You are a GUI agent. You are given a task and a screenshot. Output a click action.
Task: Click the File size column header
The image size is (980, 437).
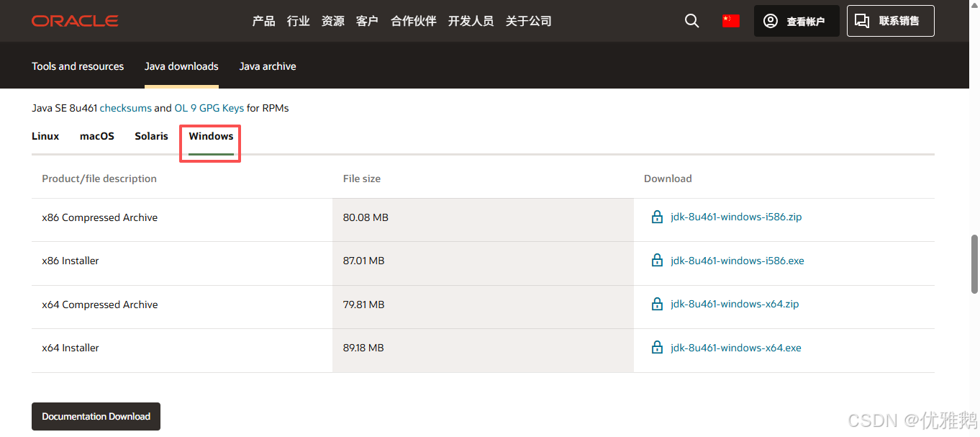[362, 179]
